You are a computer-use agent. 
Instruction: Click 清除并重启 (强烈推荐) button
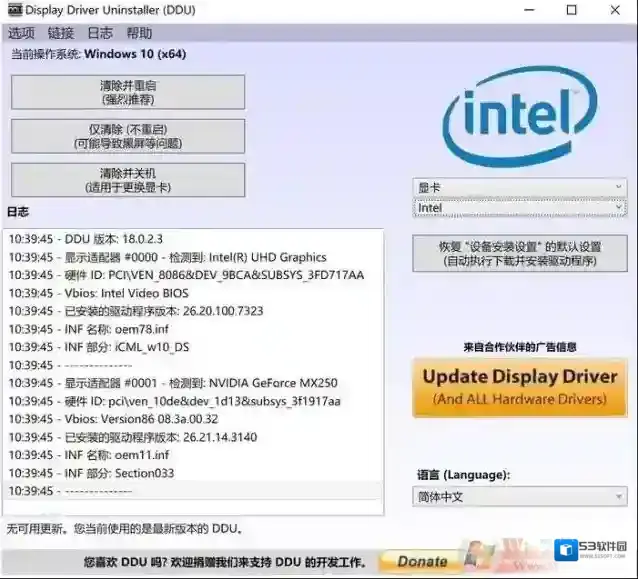click(x=127, y=92)
